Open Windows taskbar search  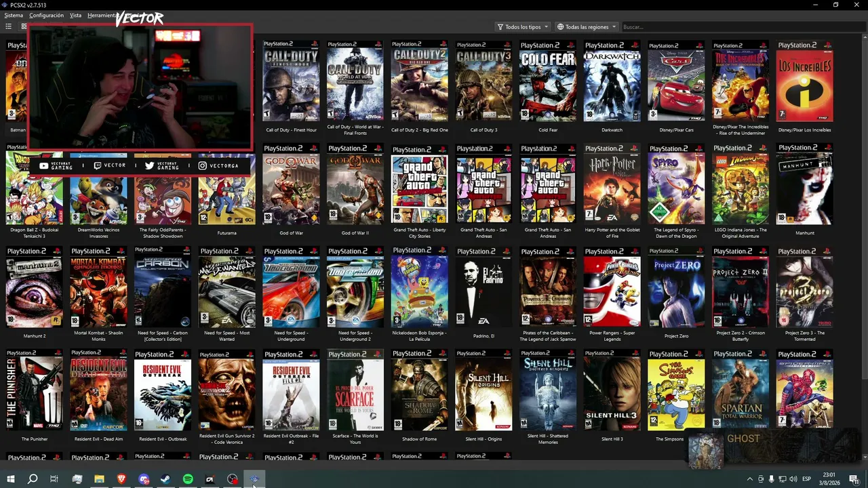pos(33,479)
